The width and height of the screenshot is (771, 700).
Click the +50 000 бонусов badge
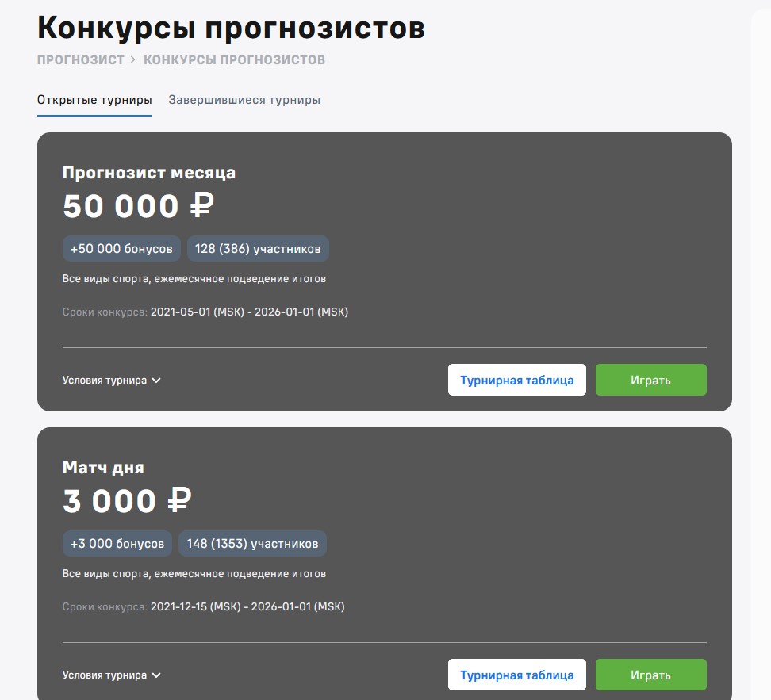pyautogui.click(x=121, y=248)
